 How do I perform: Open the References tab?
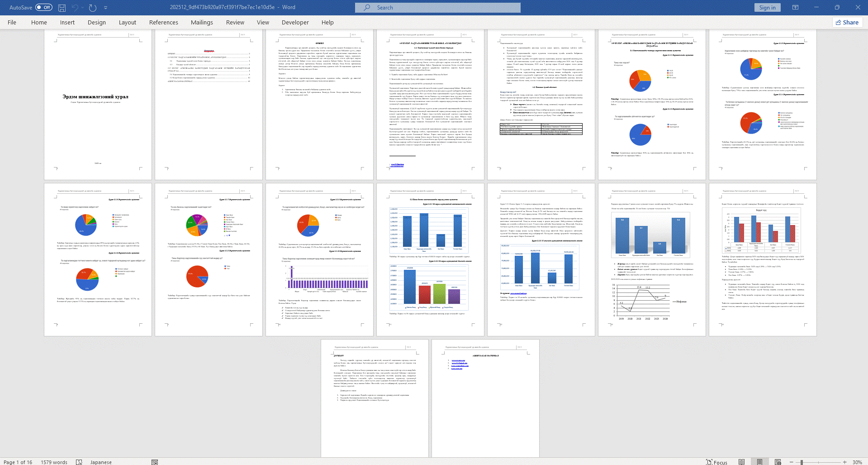click(x=163, y=22)
